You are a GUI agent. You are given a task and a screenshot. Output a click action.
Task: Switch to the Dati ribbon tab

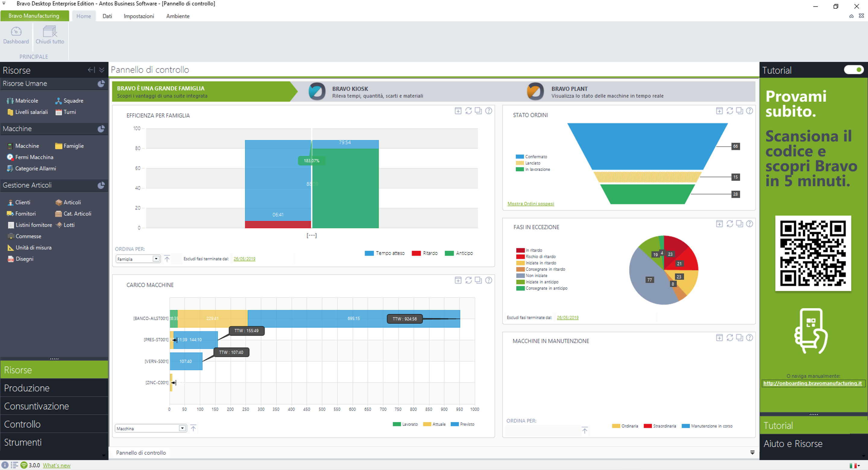tap(107, 16)
